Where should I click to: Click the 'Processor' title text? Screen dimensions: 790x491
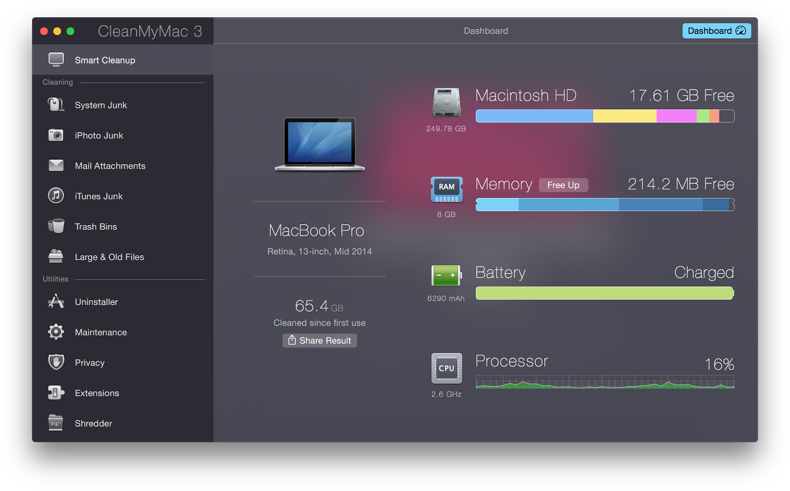pyautogui.click(x=511, y=361)
